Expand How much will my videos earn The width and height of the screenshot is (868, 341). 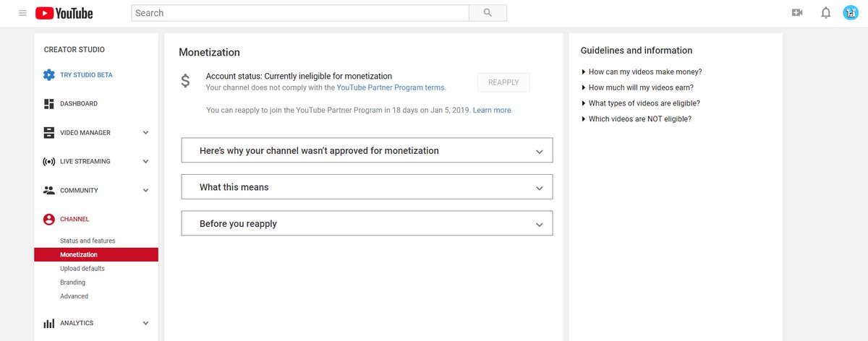click(637, 87)
